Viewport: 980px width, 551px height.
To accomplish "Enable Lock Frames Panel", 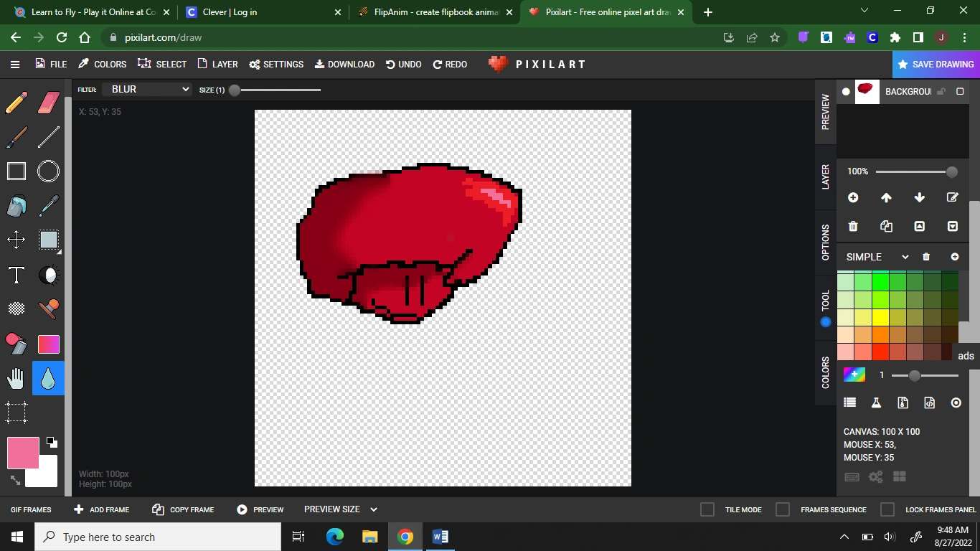I will [x=887, y=509].
